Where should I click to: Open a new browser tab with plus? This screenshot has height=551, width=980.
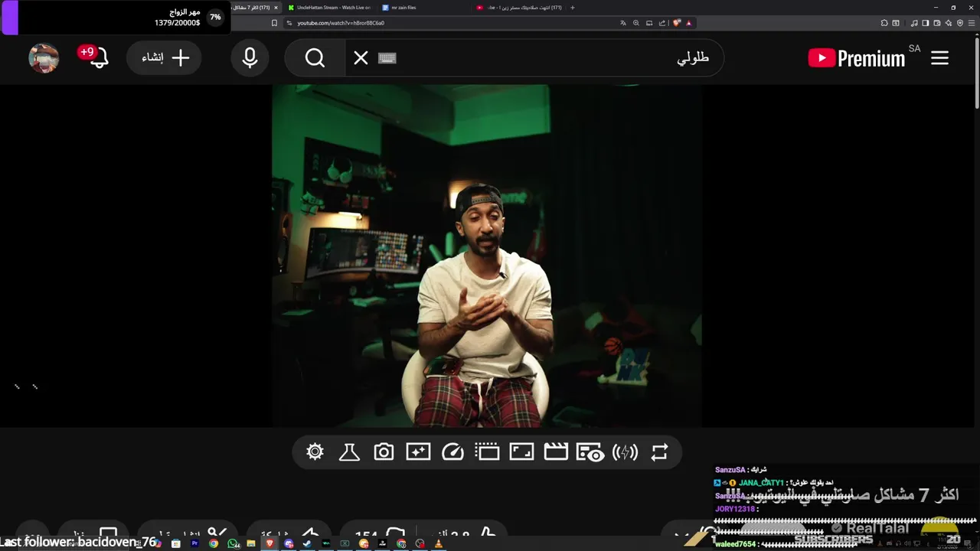point(573,8)
